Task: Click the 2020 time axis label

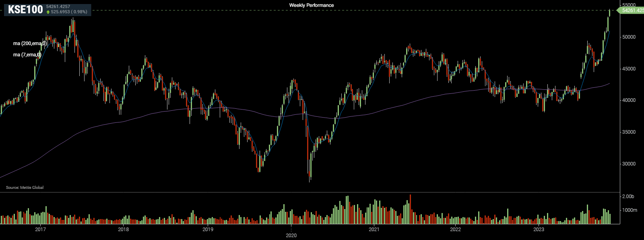Action: (291, 235)
